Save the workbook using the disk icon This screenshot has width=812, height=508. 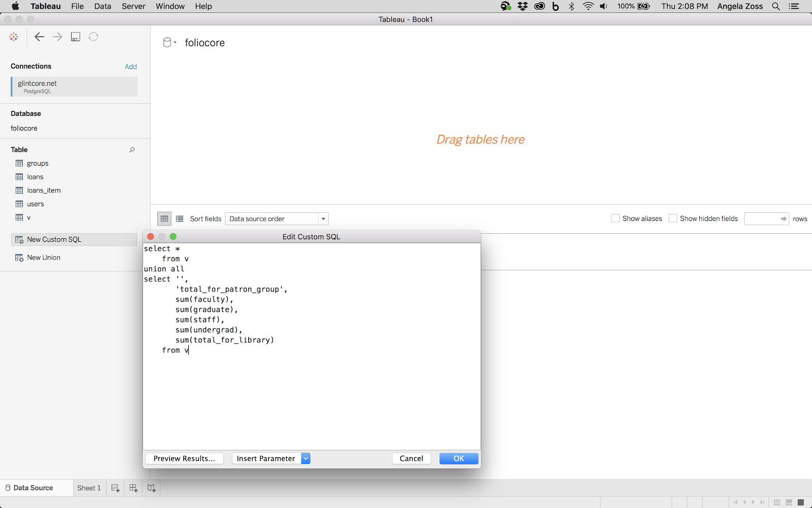(x=76, y=37)
